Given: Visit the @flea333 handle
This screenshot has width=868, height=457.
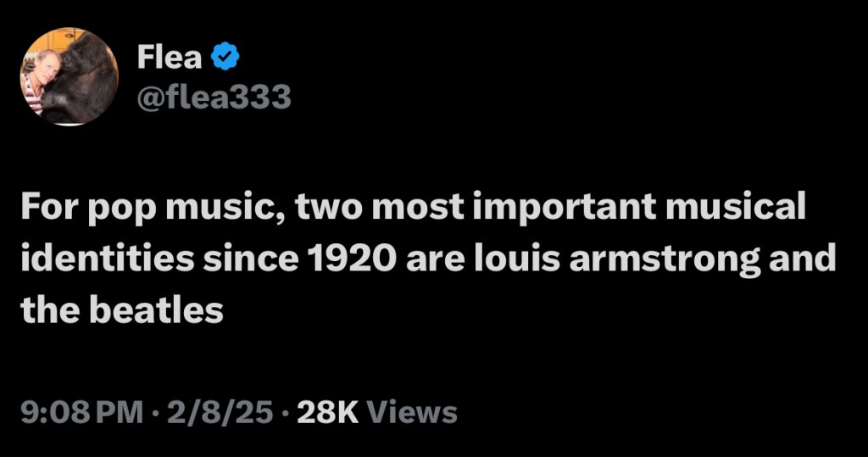Looking at the screenshot, I should point(214,98).
